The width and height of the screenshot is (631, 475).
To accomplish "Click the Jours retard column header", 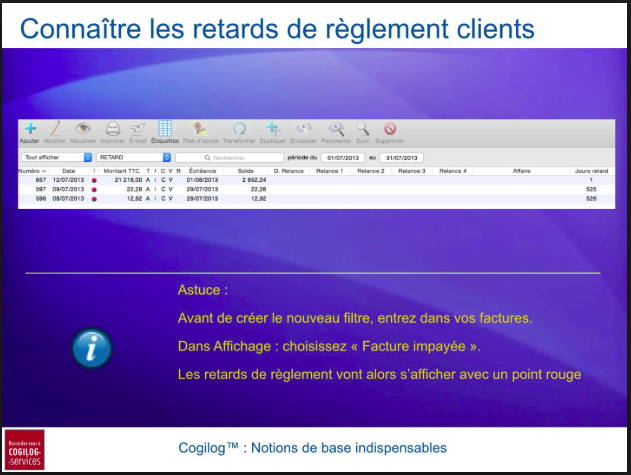I will pyautogui.click(x=592, y=171).
